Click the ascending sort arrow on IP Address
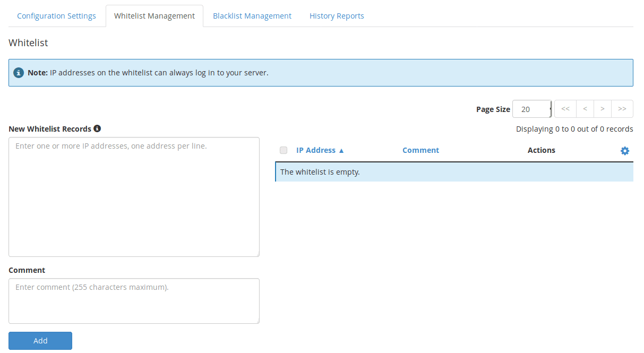 tap(341, 150)
